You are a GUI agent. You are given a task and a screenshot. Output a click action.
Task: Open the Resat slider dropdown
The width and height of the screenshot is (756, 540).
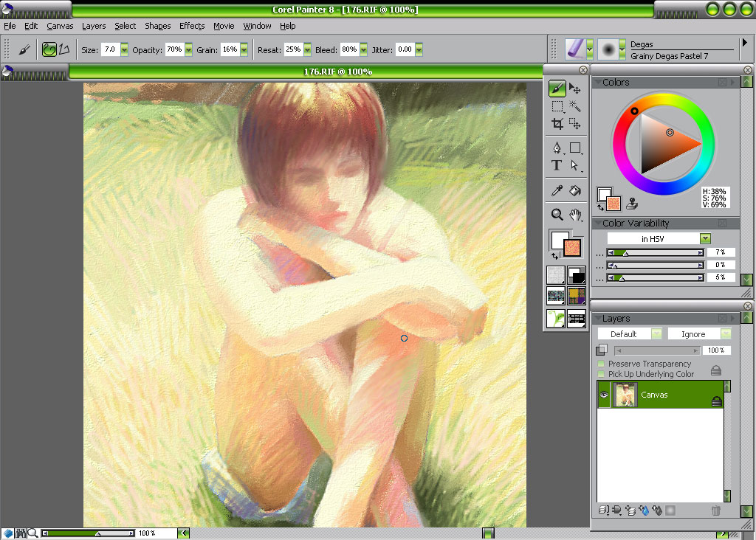coord(307,49)
